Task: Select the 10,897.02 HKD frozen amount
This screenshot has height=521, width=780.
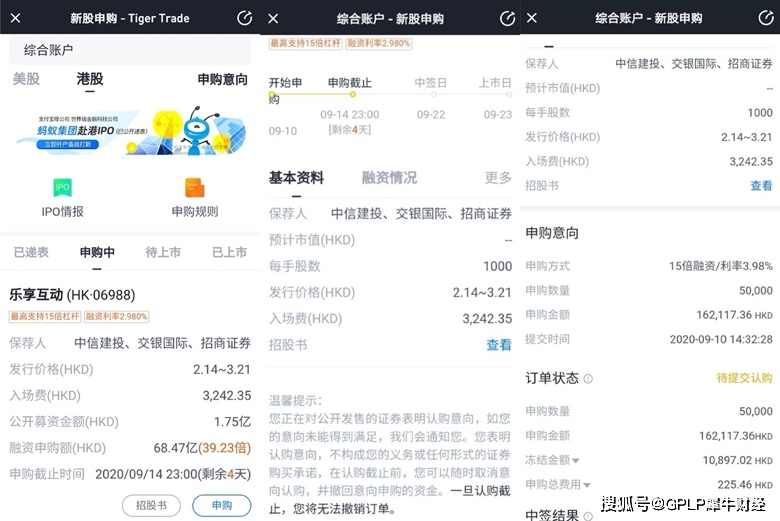Action: click(738, 460)
